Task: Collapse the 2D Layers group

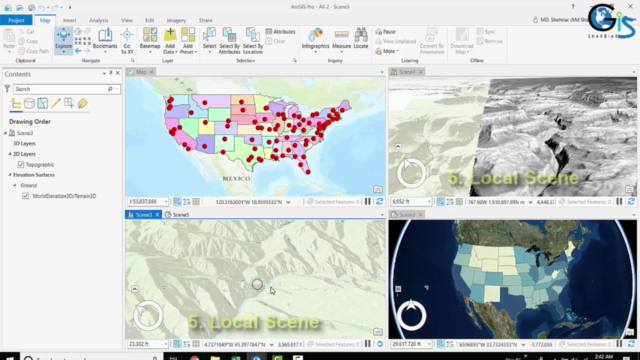Action: pyautogui.click(x=10, y=154)
